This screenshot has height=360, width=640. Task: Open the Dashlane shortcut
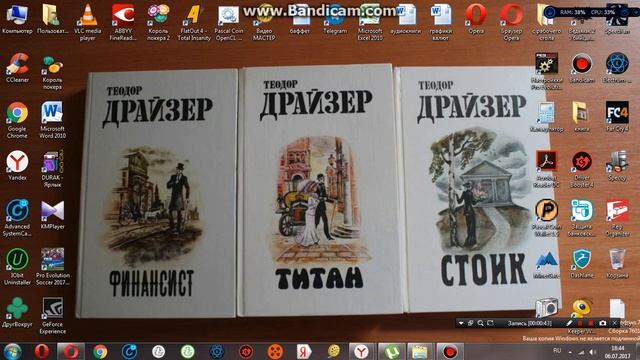(582, 264)
